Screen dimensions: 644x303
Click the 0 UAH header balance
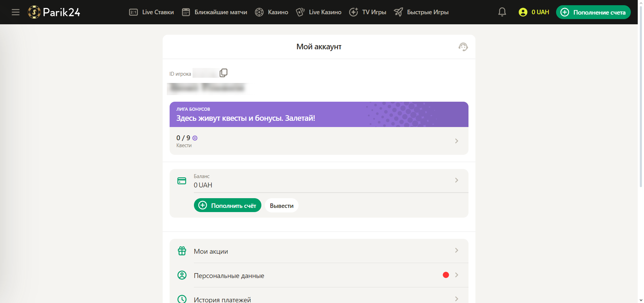pyautogui.click(x=540, y=12)
